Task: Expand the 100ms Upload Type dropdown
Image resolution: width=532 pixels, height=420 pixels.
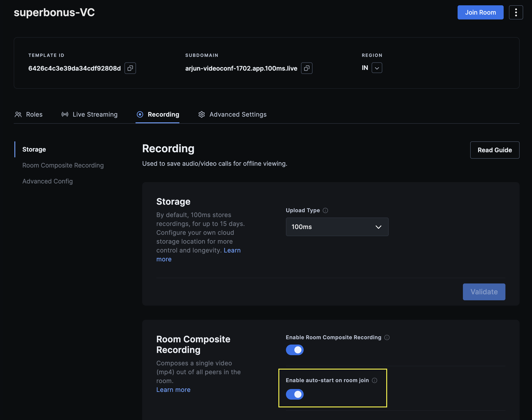Action: point(337,227)
